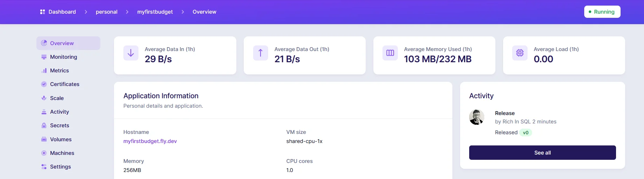Image resolution: width=644 pixels, height=179 pixels.
Task: Click the Rich In SQL avatar
Action: click(x=477, y=117)
